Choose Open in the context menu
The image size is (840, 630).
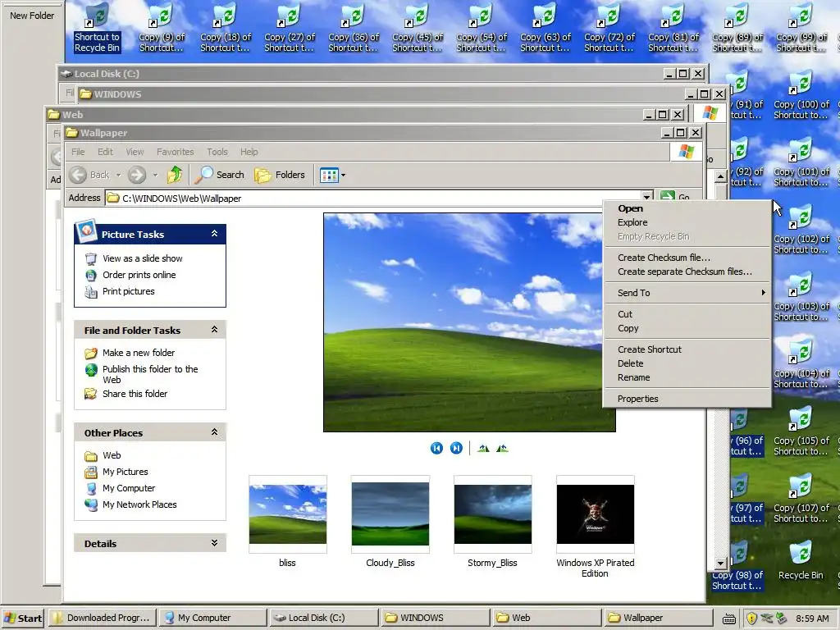point(687,208)
